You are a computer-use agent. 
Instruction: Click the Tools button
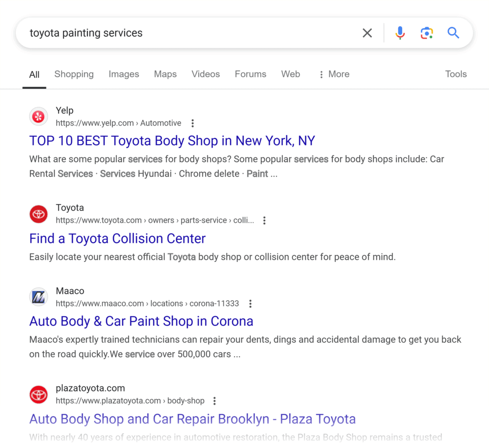tap(456, 74)
